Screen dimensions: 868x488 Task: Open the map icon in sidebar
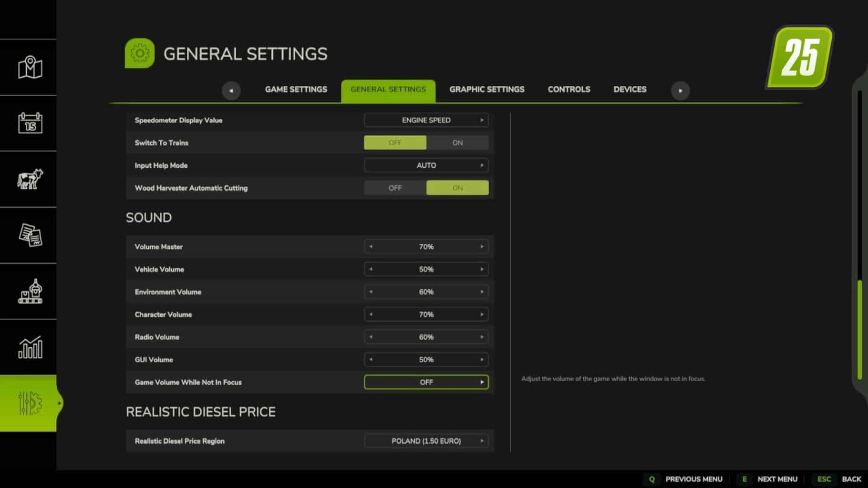(x=30, y=67)
